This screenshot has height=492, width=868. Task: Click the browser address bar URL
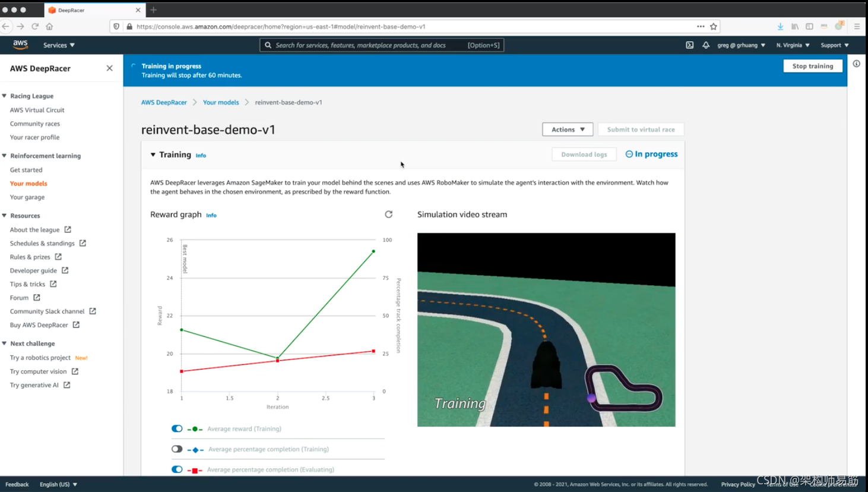point(281,26)
